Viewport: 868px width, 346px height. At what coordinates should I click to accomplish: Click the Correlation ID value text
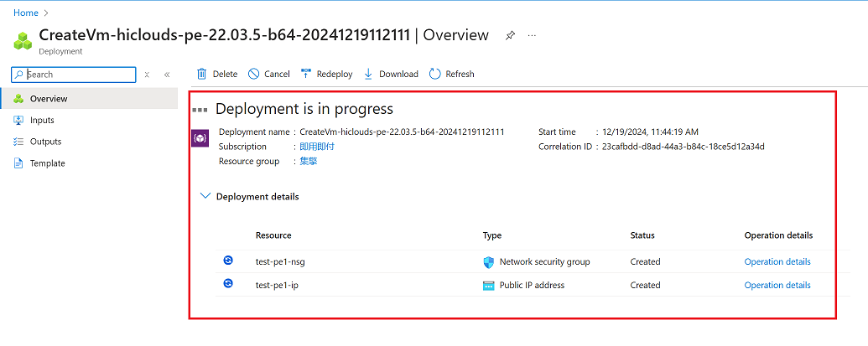(x=683, y=147)
